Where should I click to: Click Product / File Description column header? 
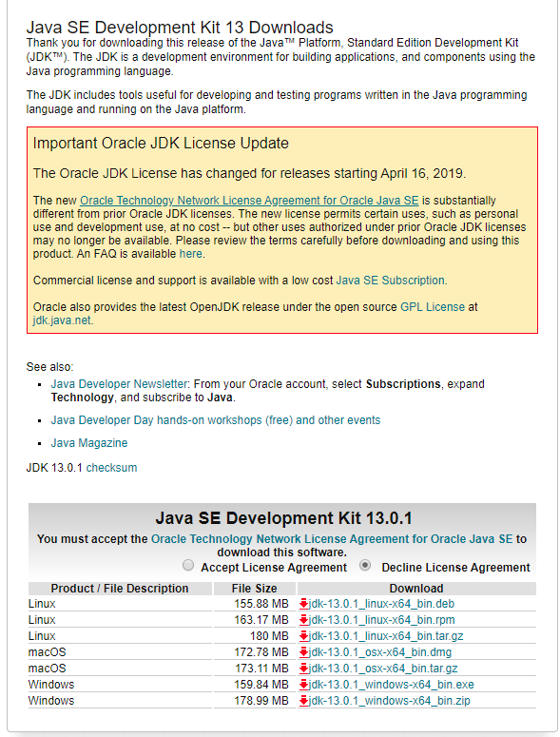click(120, 589)
